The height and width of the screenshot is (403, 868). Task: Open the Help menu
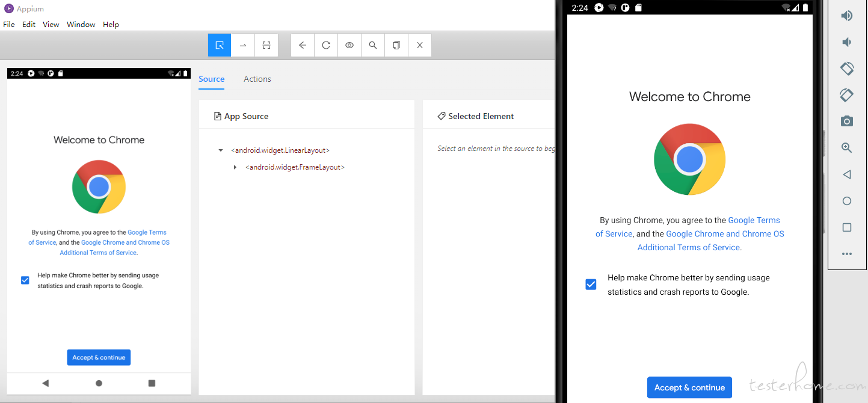(111, 25)
